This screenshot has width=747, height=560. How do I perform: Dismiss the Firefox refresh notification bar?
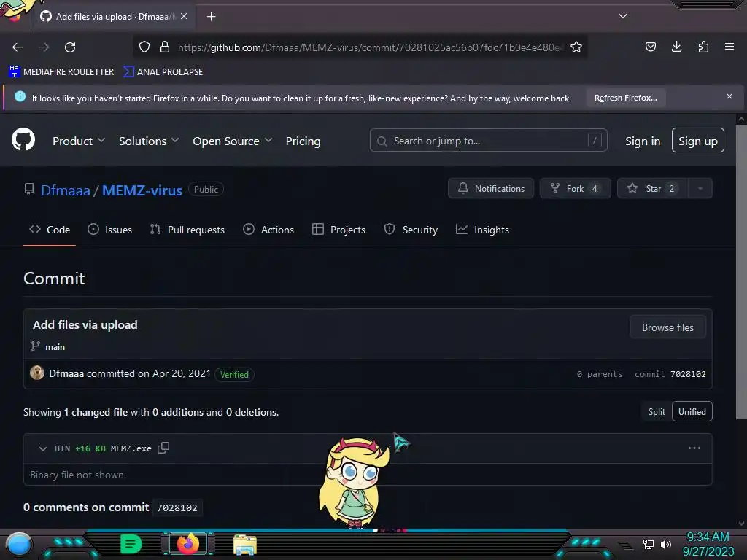pos(729,97)
